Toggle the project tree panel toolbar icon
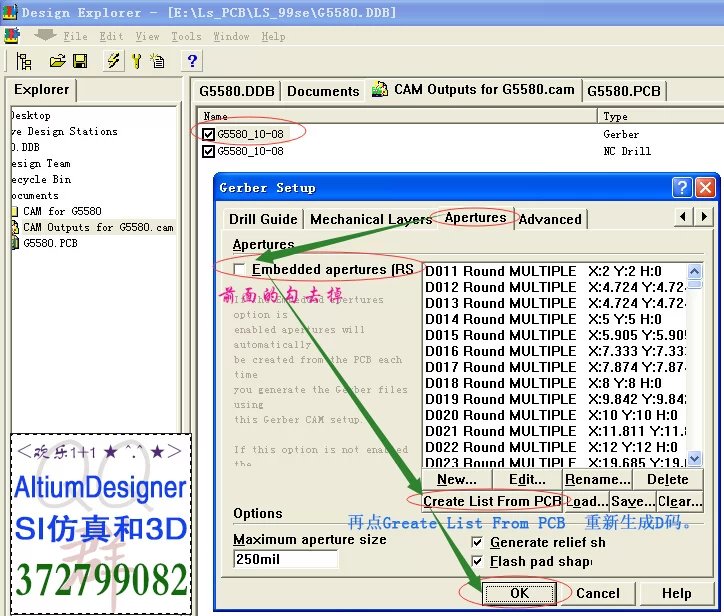This screenshot has width=724, height=616. tap(24, 61)
